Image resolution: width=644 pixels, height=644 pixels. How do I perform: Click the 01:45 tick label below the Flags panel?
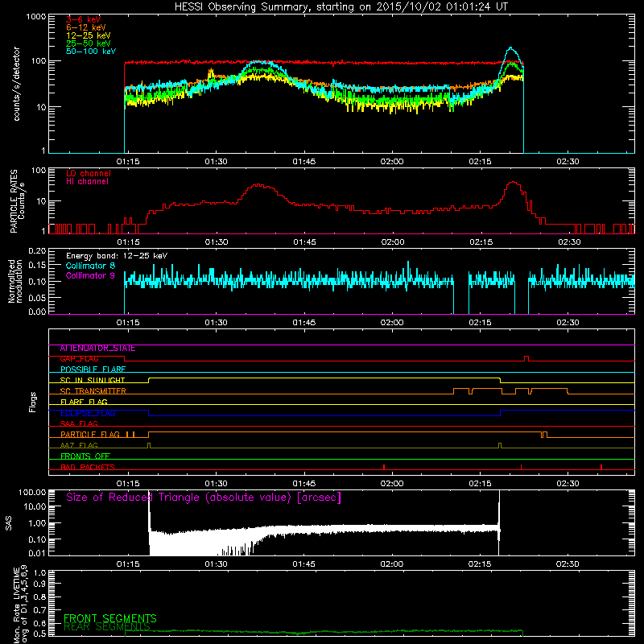(304, 484)
